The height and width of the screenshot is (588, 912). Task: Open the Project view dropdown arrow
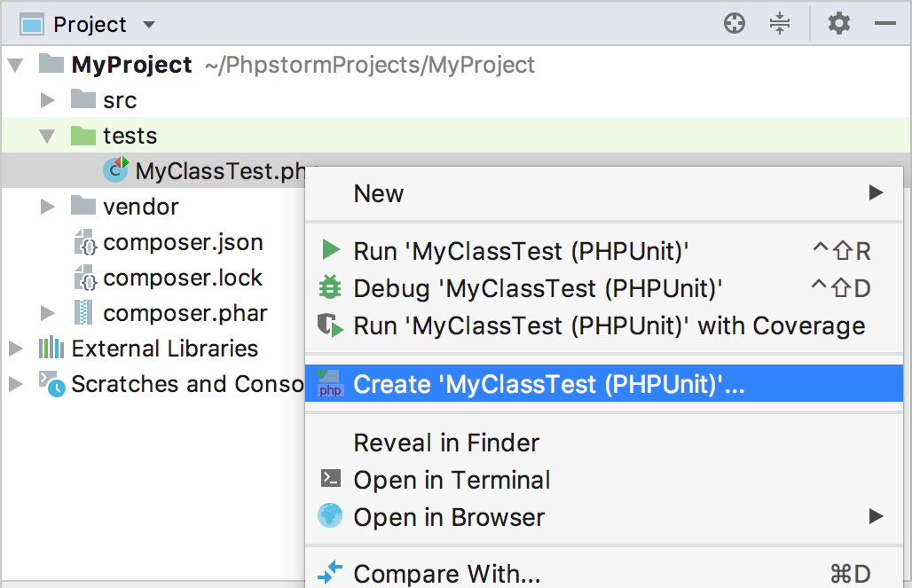pos(149,25)
